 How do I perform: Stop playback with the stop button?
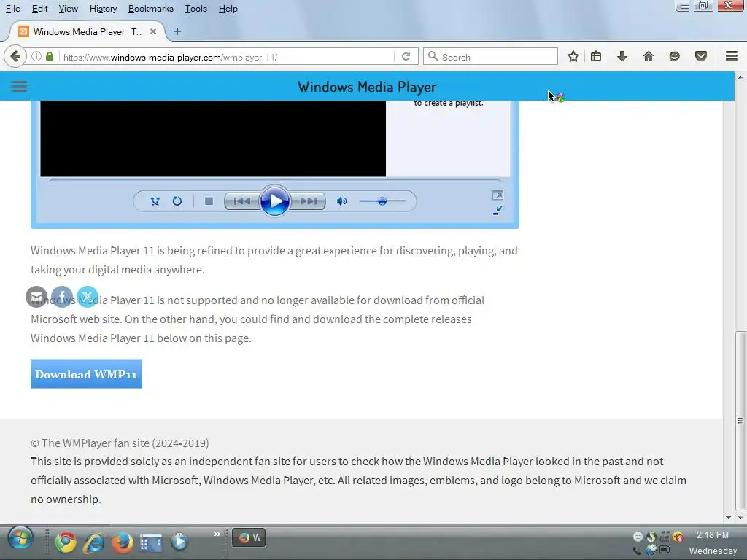(209, 201)
